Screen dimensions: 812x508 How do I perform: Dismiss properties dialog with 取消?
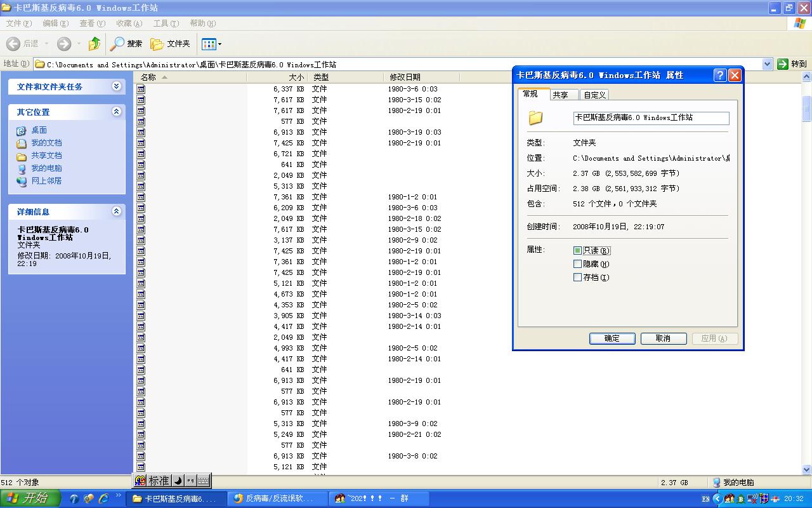point(664,338)
